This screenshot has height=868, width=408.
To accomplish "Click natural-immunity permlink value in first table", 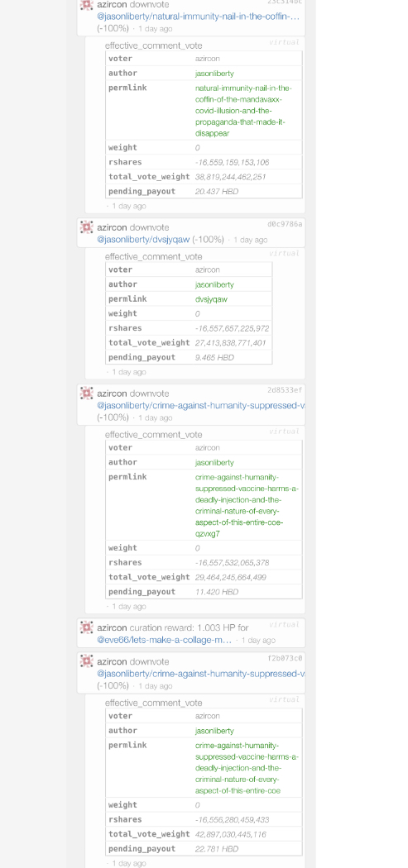I will click(x=243, y=111).
